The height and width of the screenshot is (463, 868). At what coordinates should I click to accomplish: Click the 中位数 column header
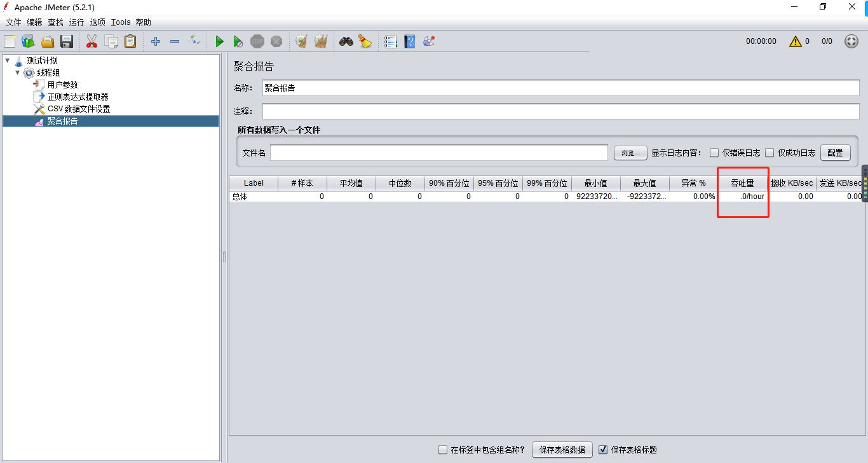coord(400,183)
